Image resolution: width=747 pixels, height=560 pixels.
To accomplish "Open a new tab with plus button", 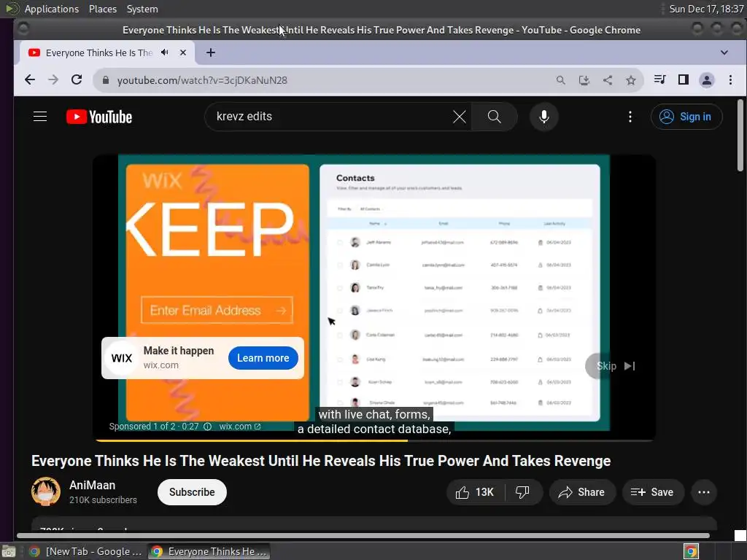I will (x=211, y=52).
